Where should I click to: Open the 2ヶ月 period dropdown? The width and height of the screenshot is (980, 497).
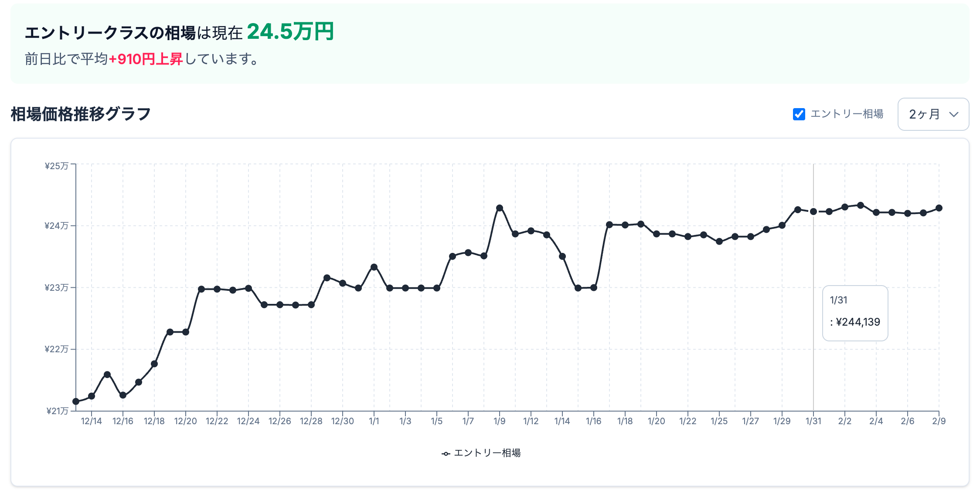point(933,114)
